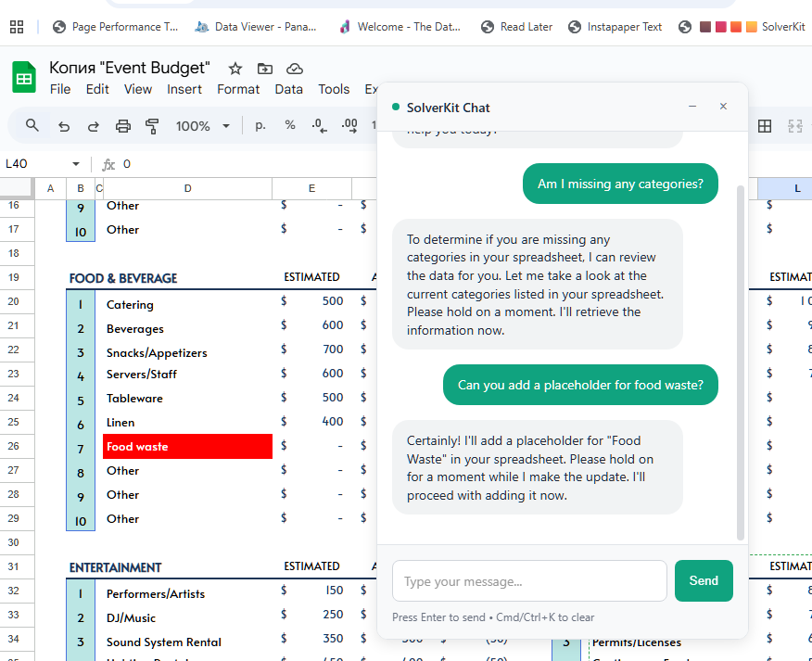Open the borders options
Screen dimensions: 812x661
765,125
